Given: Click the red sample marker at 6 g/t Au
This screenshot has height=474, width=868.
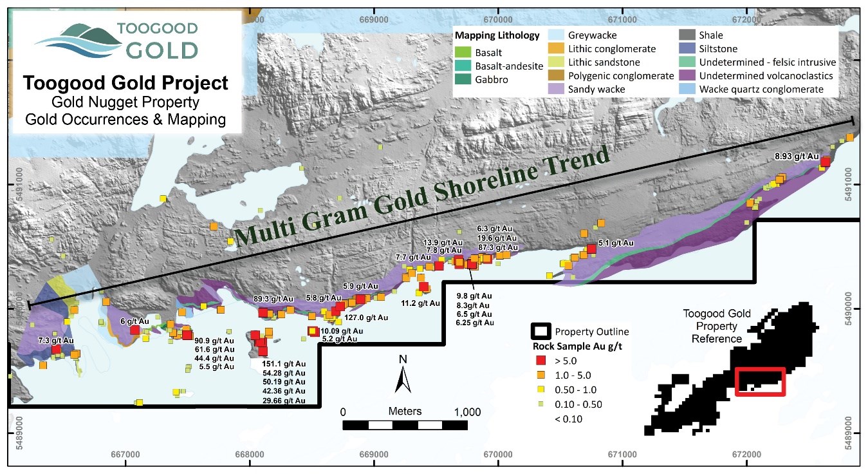Looking at the screenshot, I should tap(135, 330).
